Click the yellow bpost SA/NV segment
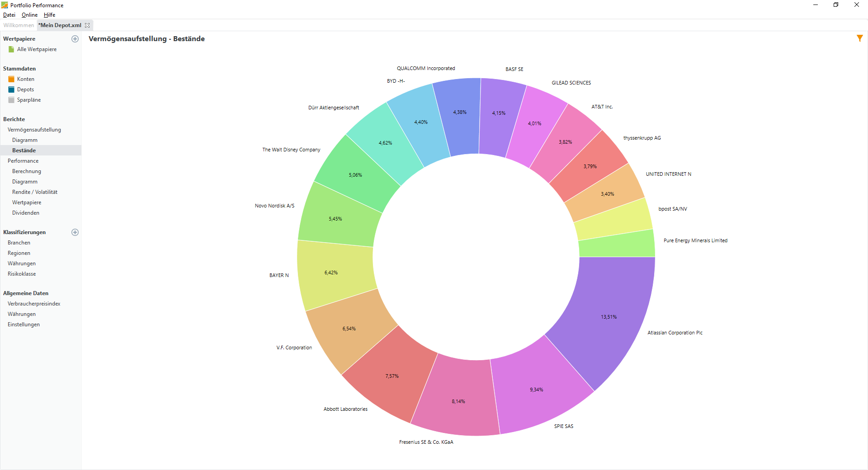Screen dimensions: 868x470 point(615,220)
